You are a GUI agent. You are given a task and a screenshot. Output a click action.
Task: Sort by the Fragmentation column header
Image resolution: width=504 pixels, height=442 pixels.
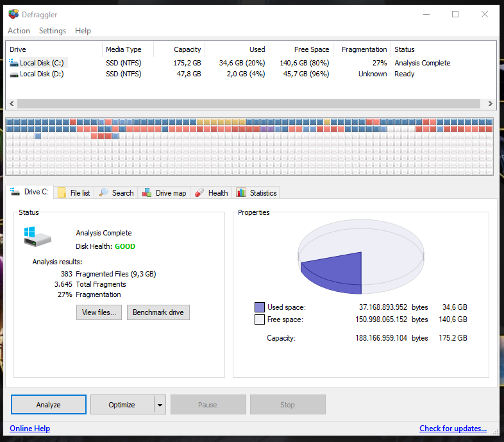362,49
